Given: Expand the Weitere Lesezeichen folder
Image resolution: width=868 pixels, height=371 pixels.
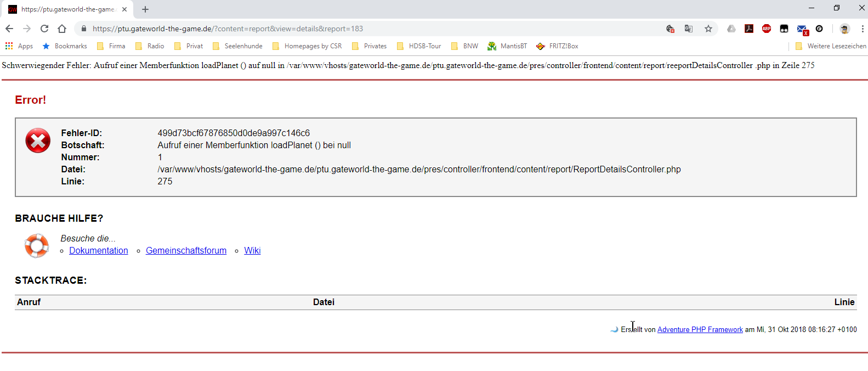Looking at the screenshot, I should pyautogui.click(x=831, y=46).
